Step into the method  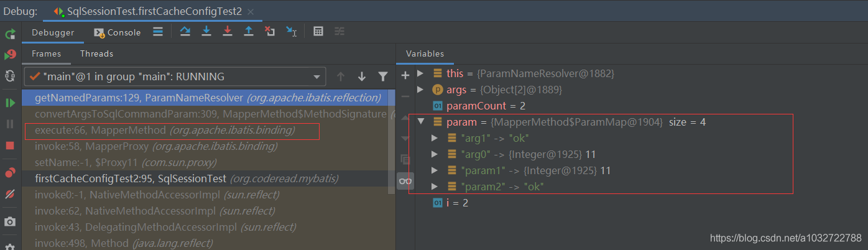click(206, 32)
